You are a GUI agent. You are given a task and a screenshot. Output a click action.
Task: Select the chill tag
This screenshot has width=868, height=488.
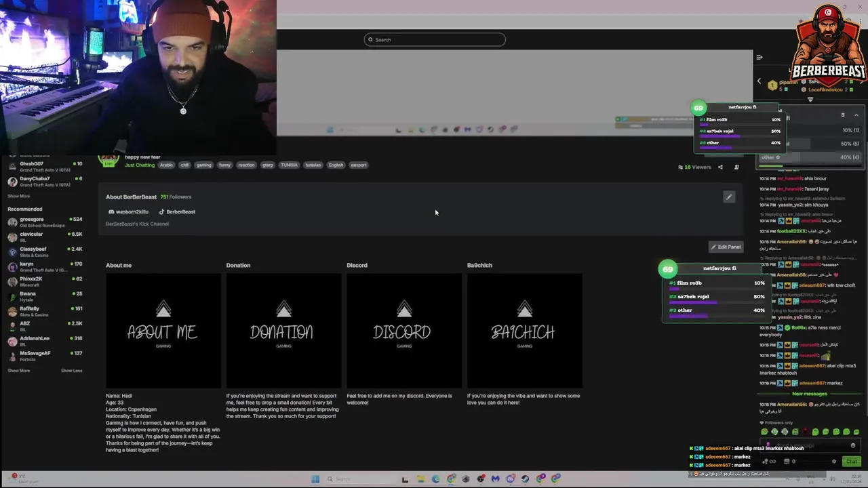coord(184,165)
